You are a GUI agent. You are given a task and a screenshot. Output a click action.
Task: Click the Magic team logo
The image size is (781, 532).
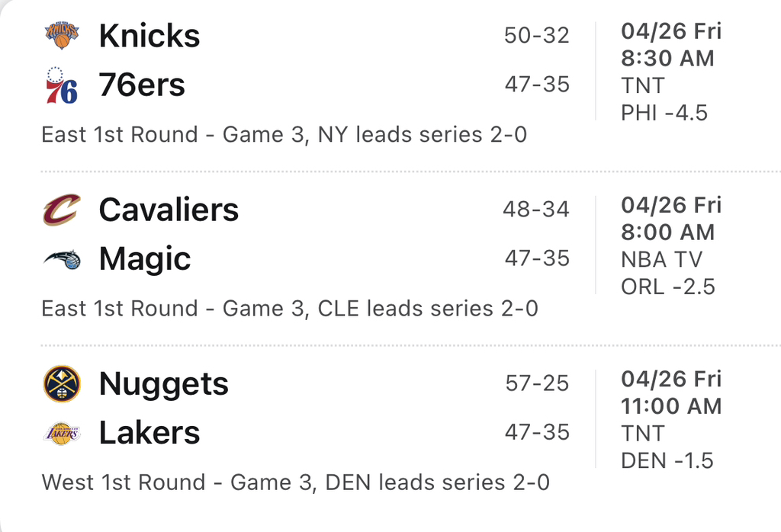tap(62, 259)
